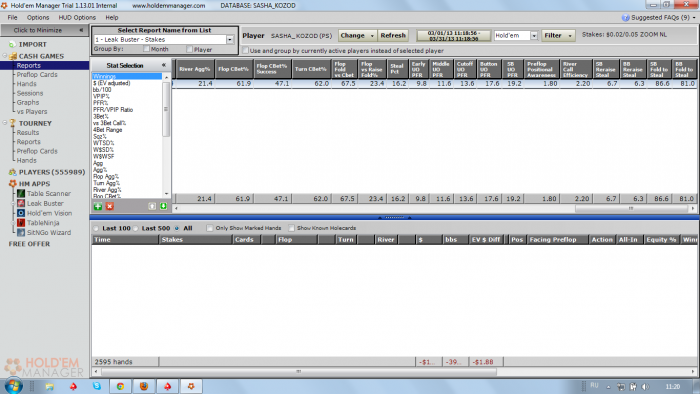Screen dimensions: 700x394
Task: Click the green add stat plus icon
Action: 98,206
